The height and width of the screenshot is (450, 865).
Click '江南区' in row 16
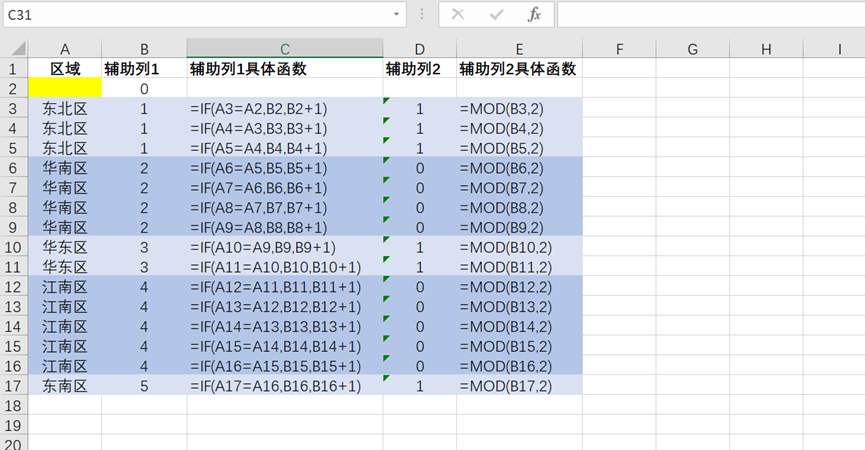(65, 366)
